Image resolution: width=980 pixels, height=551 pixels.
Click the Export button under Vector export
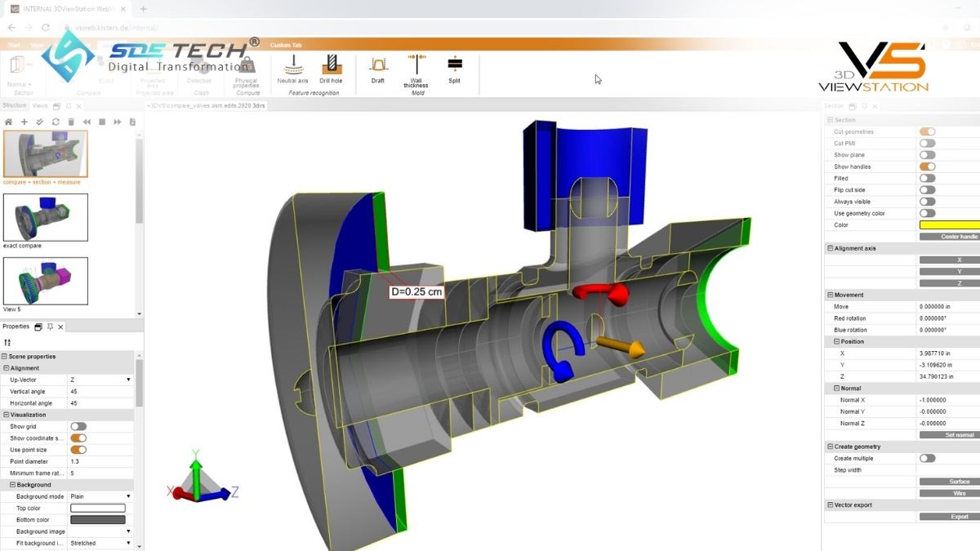(x=950, y=517)
